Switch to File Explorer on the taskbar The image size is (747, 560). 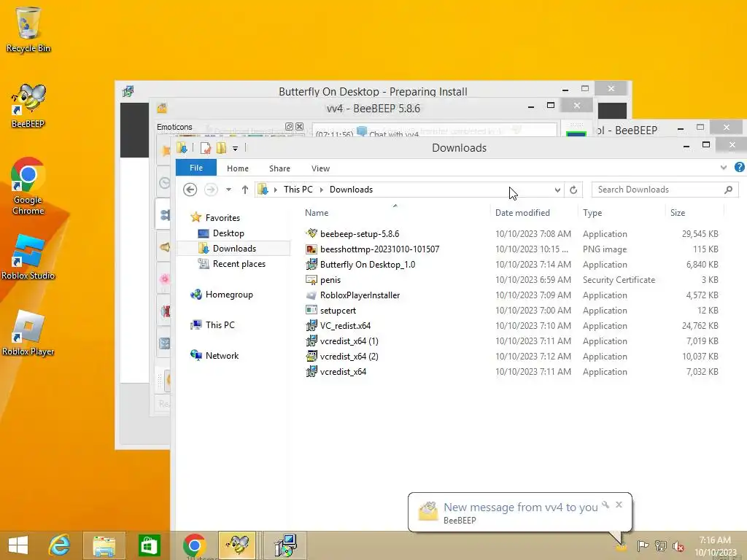[104, 545]
